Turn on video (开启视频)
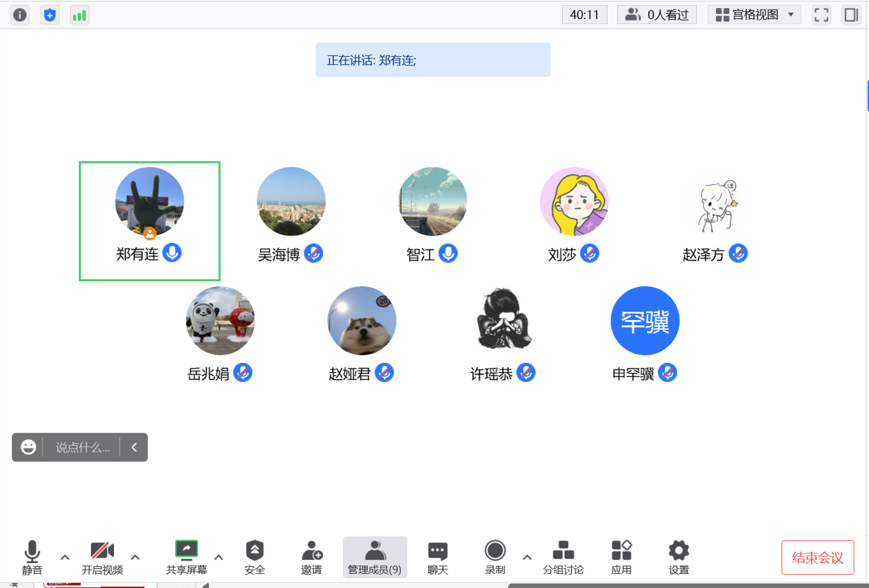Screen dimensions: 869x588 pyautogui.click(x=102, y=558)
